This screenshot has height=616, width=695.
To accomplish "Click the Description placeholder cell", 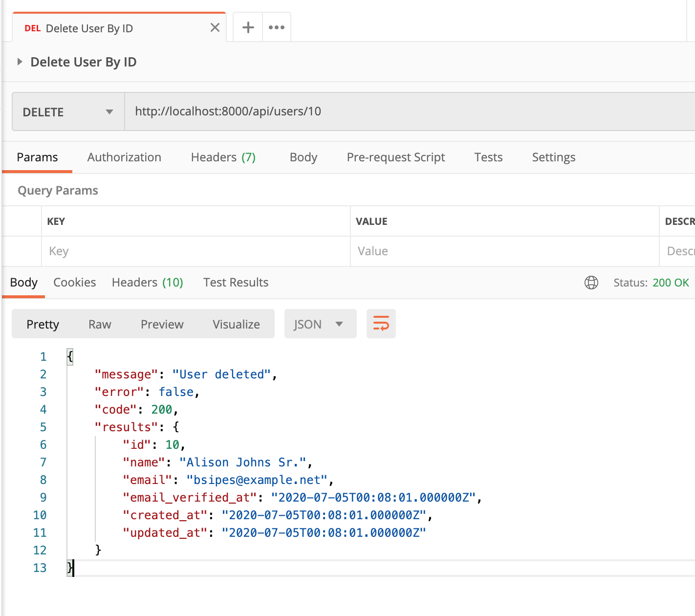I will [x=677, y=251].
